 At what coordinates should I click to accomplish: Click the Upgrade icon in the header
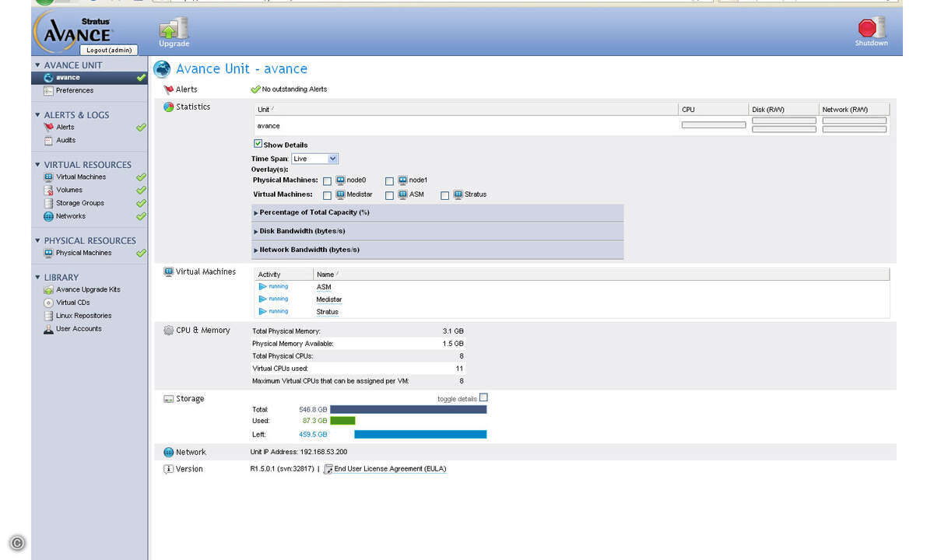pos(174,30)
